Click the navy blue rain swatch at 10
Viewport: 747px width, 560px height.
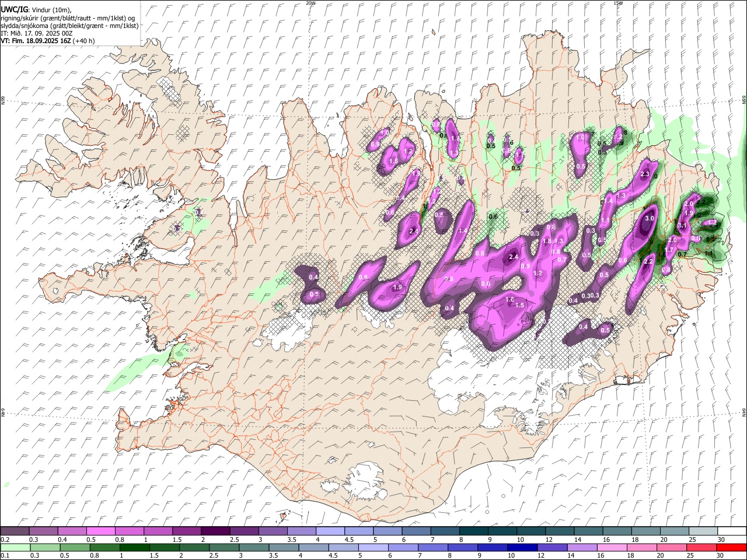522,548
